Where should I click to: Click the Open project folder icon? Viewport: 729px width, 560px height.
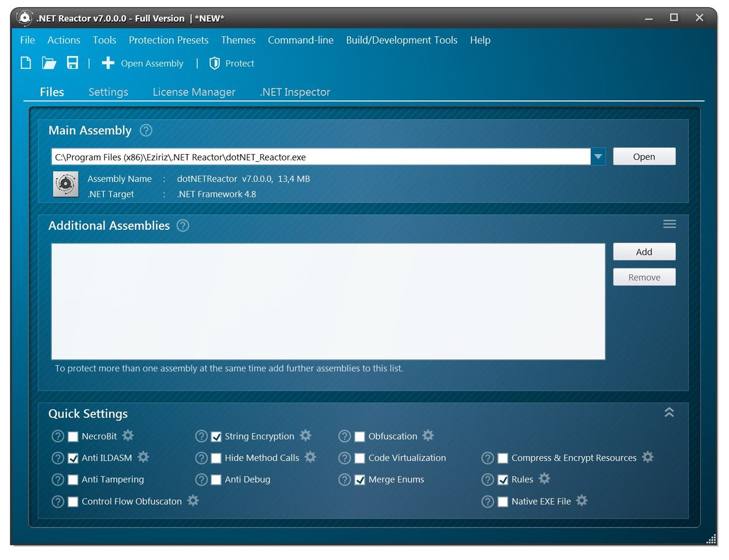49,63
